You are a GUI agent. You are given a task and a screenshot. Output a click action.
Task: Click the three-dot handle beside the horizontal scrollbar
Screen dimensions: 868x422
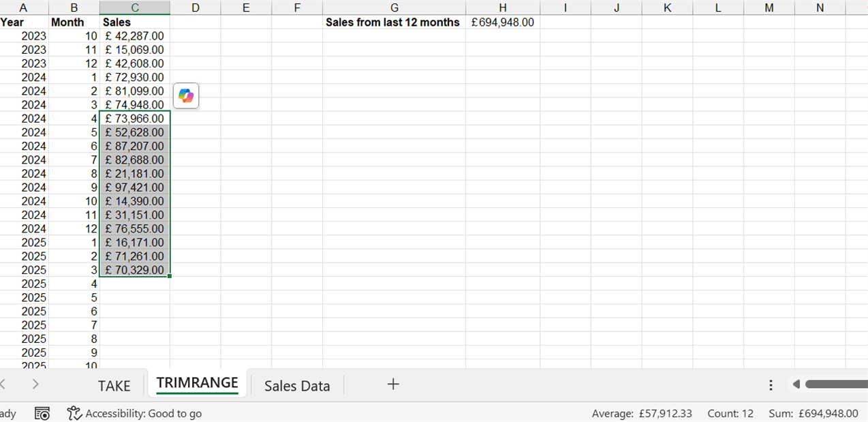(771, 385)
